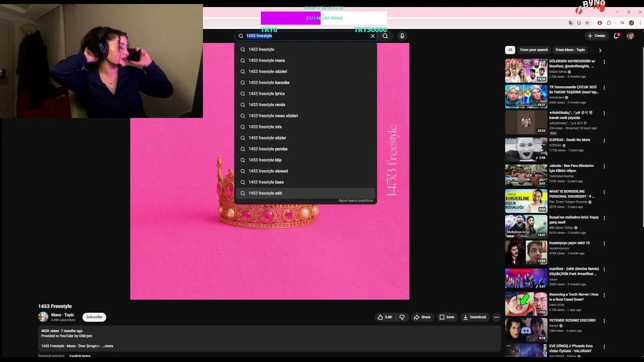The width and height of the screenshot is (644, 362).
Task: Open options for Removing a Tooth Nerve video
Action: pos(604,295)
